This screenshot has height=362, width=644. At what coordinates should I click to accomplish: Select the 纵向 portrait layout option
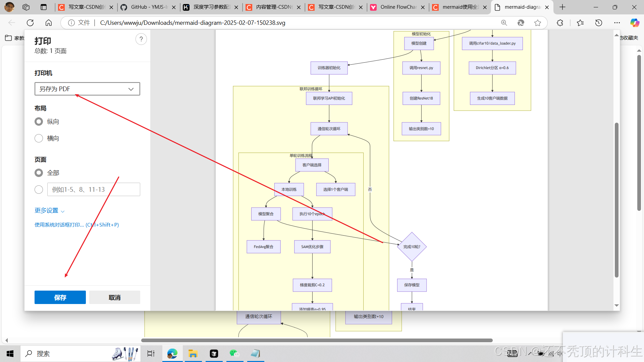tap(39, 122)
